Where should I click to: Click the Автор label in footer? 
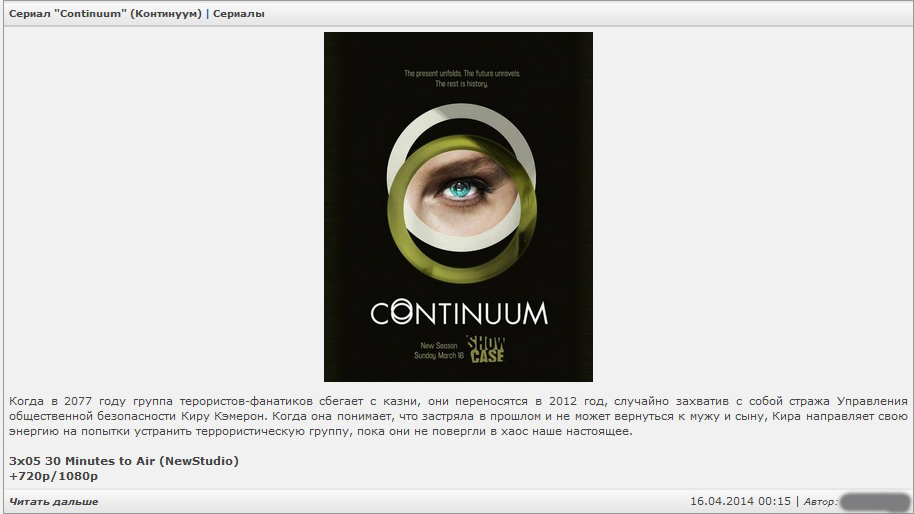tap(818, 501)
